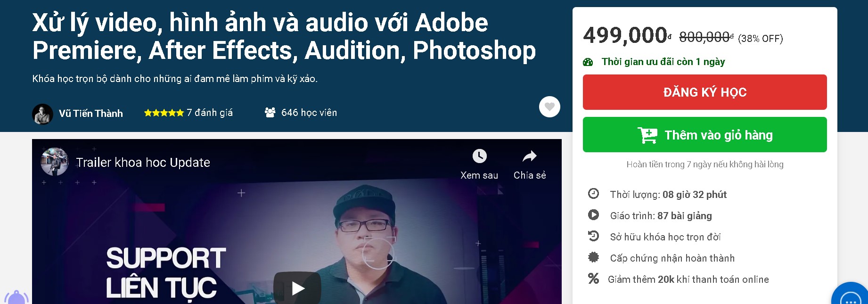This screenshot has height=304, width=868.
Task: Open instructor Vũ Tiến Thành's profile link
Action: (91, 114)
